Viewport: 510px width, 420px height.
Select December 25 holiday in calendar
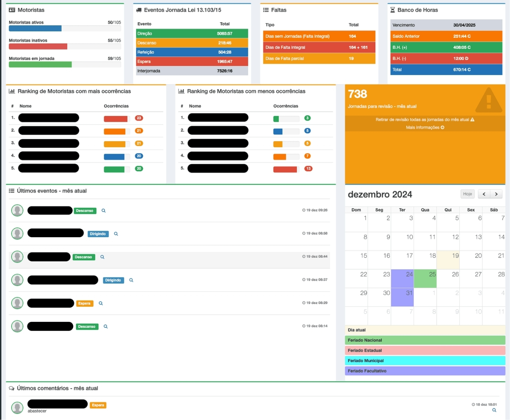point(425,279)
